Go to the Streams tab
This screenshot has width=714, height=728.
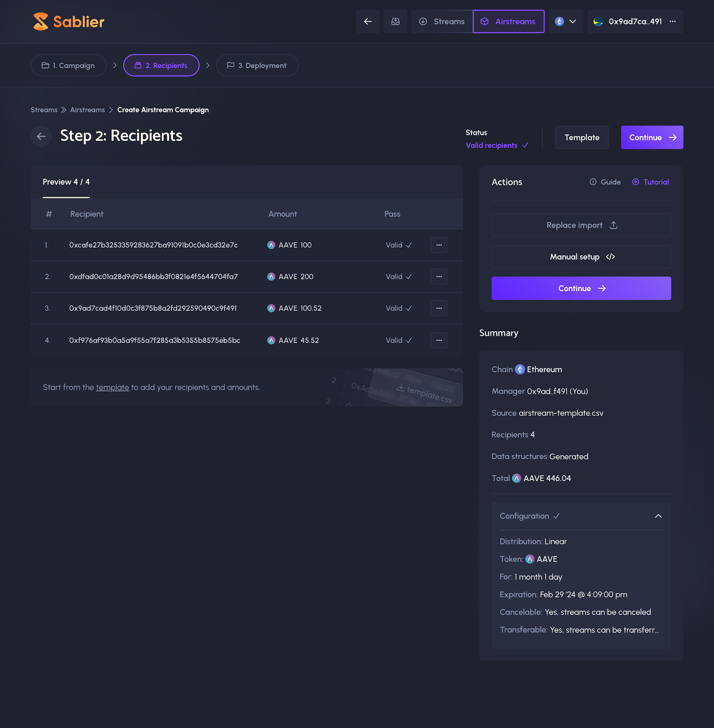[442, 21]
